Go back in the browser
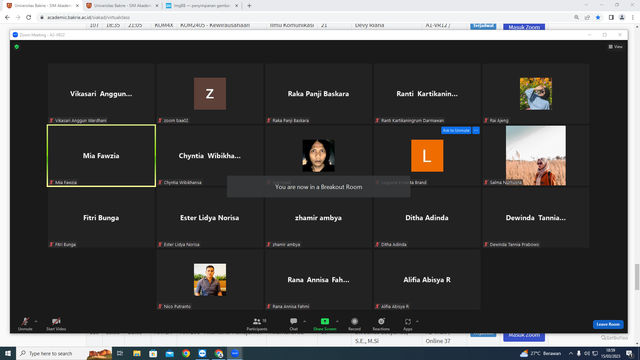 click(7, 18)
